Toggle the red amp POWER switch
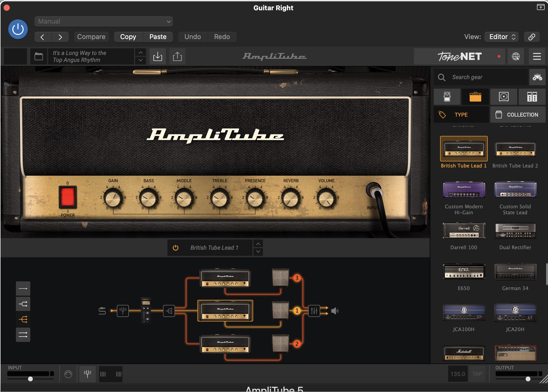Screen dimensions: 548x392 click(x=68, y=197)
